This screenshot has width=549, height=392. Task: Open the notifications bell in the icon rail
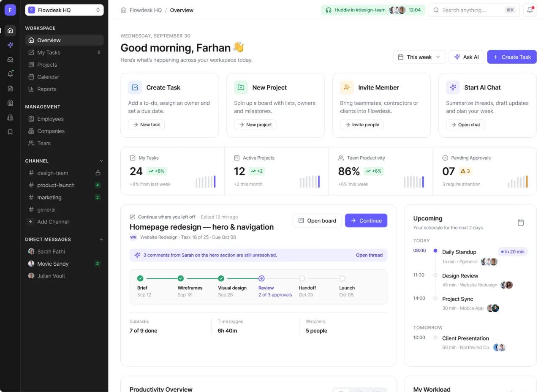coord(10,74)
